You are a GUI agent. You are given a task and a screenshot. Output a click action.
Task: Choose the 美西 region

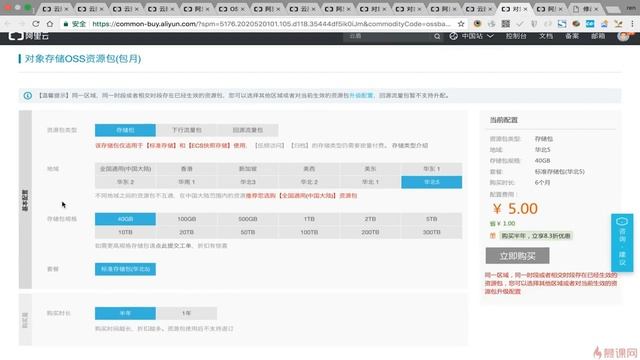(309, 169)
